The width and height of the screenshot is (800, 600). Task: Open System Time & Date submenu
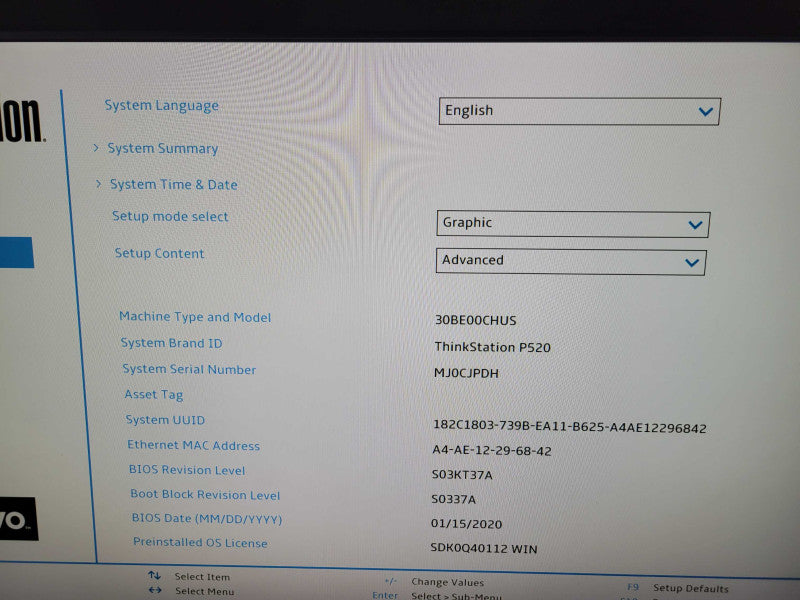pos(174,184)
